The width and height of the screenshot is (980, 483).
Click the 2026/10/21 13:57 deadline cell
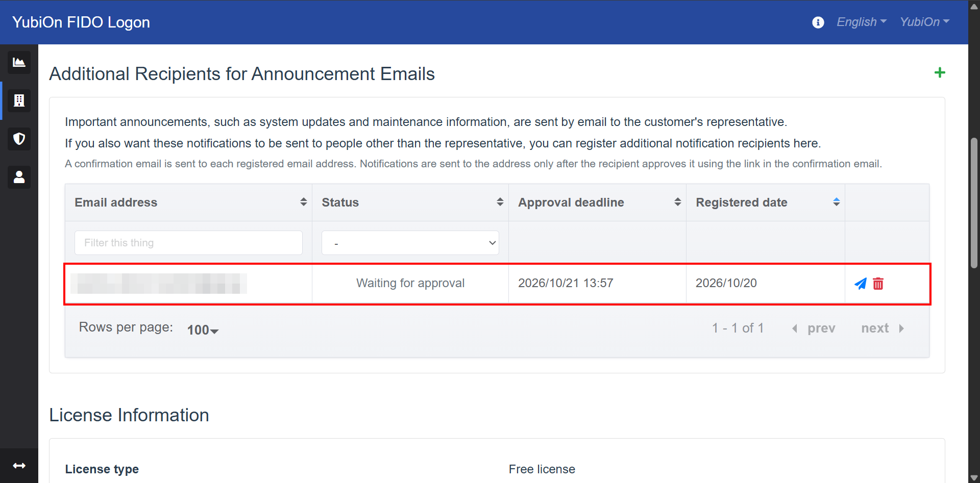(597, 283)
